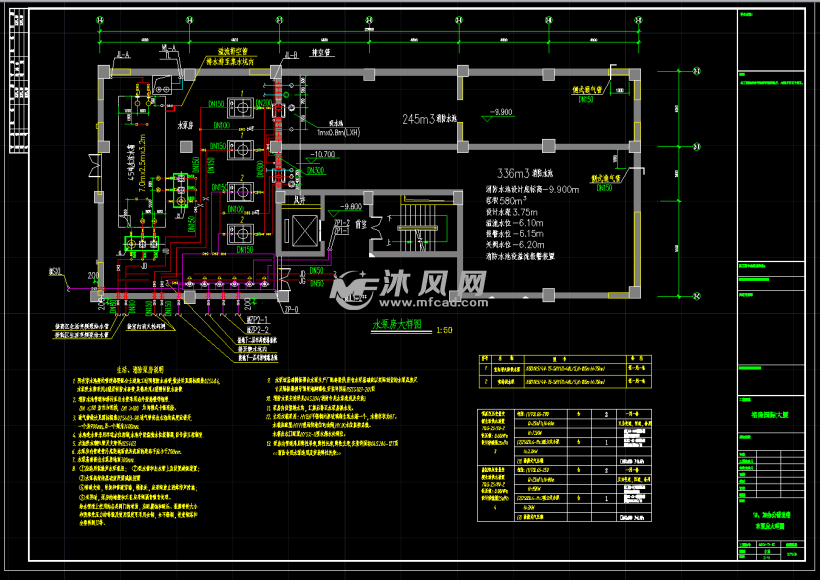Click the pump unit numbered 1
This screenshot has height=580, width=820.
(x=243, y=105)
